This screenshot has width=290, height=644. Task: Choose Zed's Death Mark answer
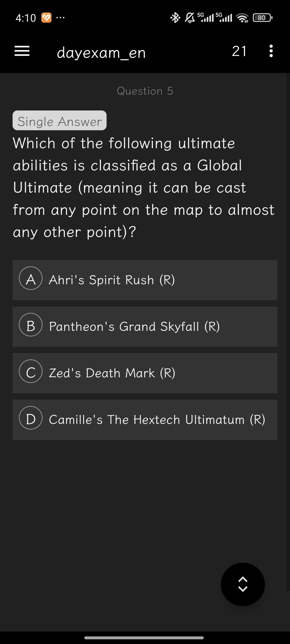(112, 373)
